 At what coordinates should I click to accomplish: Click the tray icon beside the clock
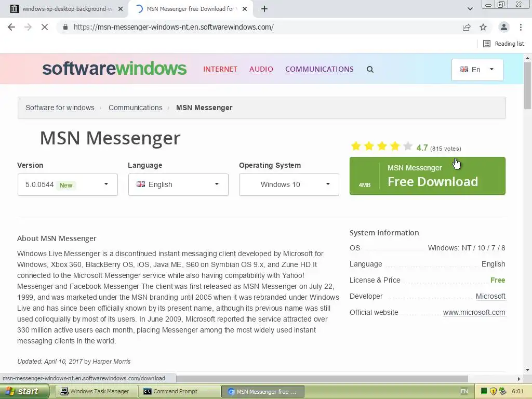[503, 391]
